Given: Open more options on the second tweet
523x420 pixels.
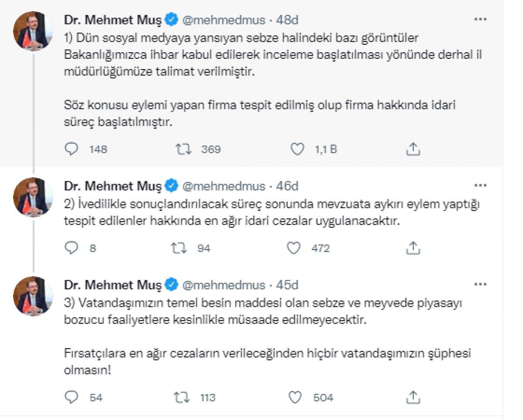Looking at the screenshot, I should pyautogui.click(x=482, y=185).
